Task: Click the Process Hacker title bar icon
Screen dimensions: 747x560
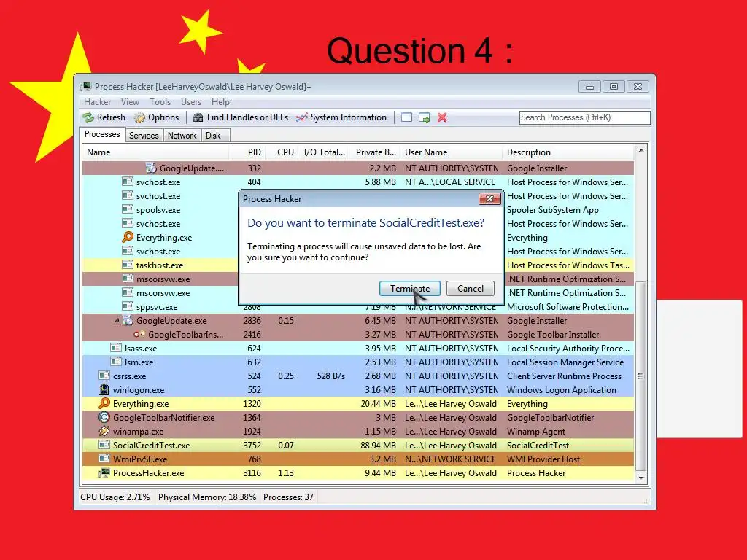Action: click(86, 87)
